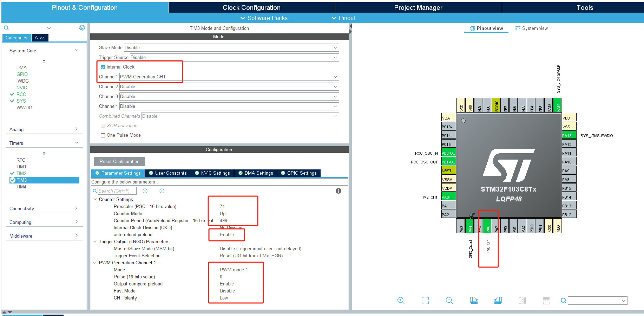Click the CH Polarity value Low
The height and width of the screenshot is (316, 644).
point(224,298)
